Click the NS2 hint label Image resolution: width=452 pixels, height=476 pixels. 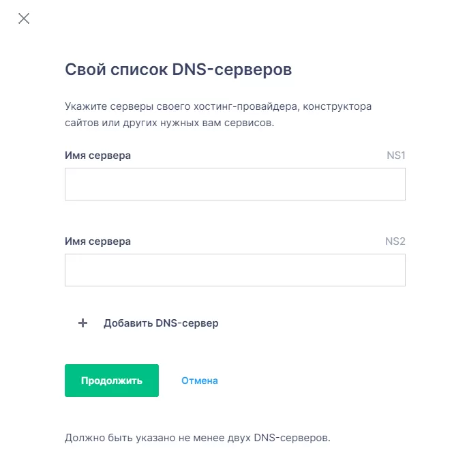(395, 241)
